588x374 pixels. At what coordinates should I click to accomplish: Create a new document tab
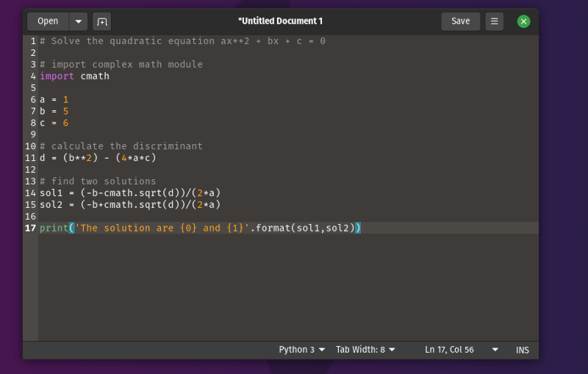(101, 21)
